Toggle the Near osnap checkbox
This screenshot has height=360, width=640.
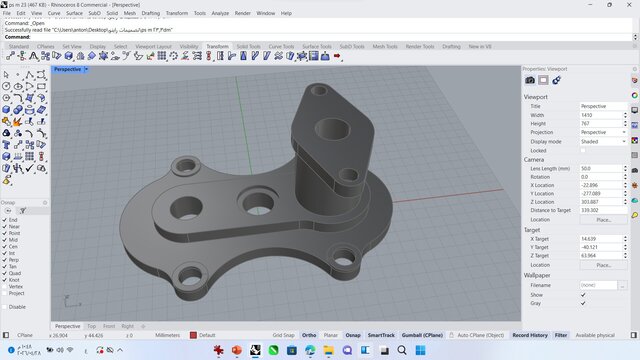(x=4, y=227)
